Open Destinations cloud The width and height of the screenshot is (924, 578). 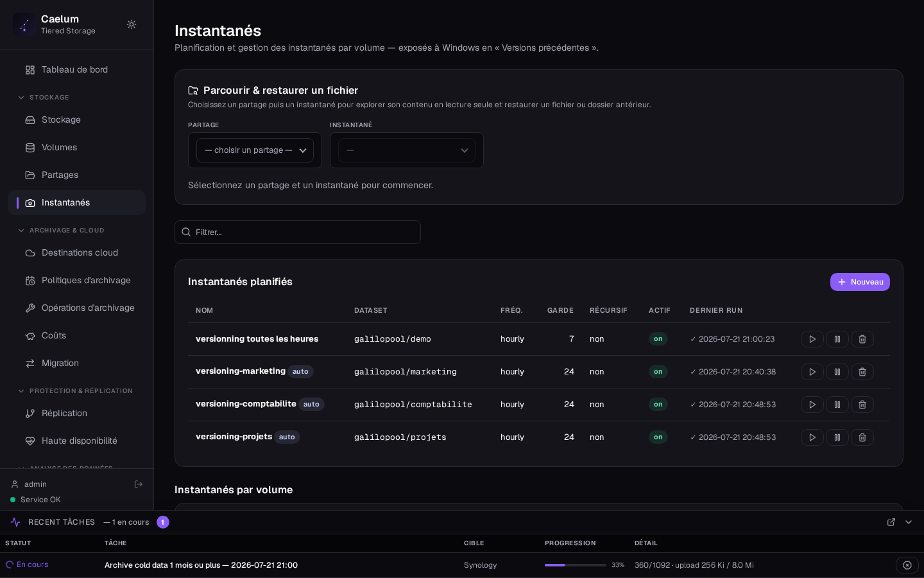click(x=76, y=252)
